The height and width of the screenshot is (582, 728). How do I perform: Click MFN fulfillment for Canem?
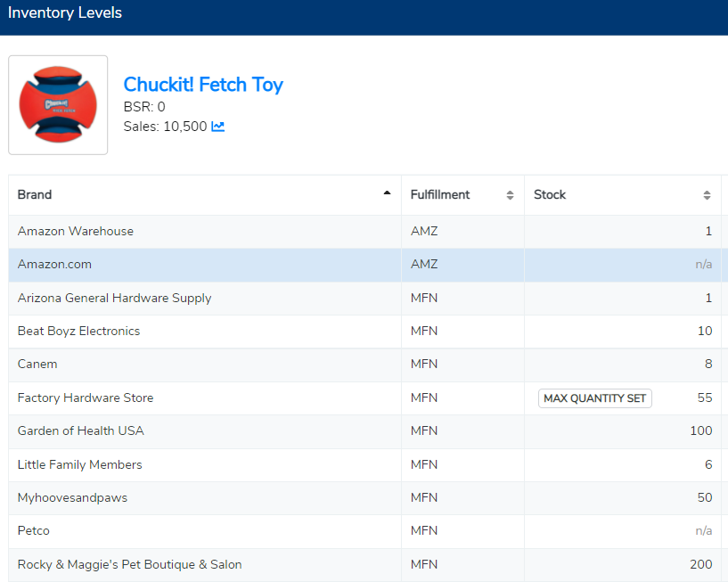coord(424,365)
